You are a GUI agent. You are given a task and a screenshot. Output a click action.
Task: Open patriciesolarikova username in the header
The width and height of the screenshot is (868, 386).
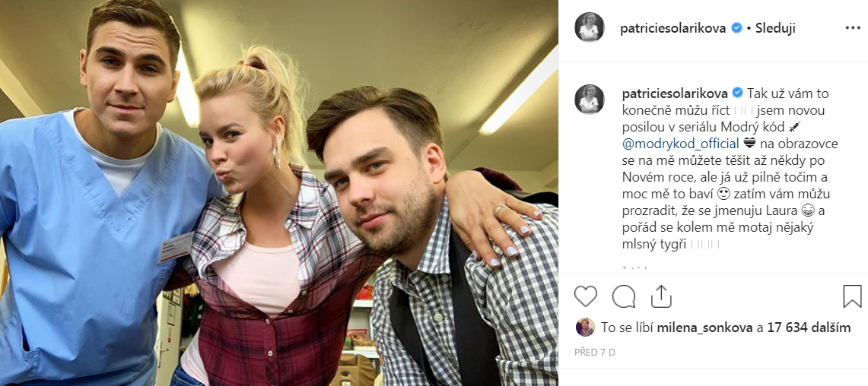tap(672, 28)
